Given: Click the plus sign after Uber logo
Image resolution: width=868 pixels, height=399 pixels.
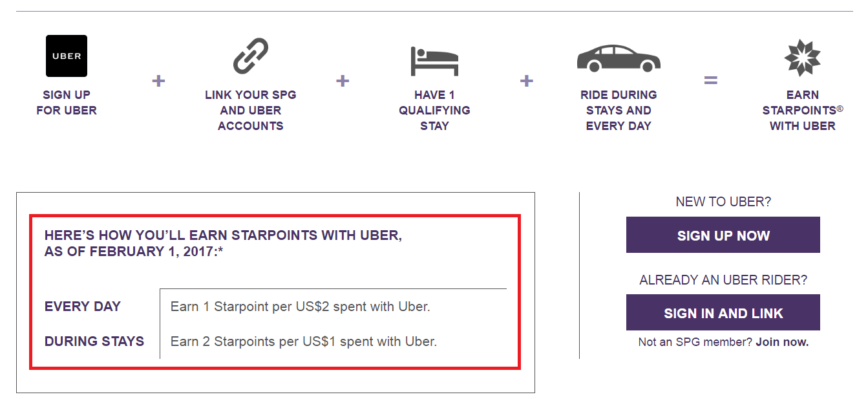Looking at the screenshot, I should [158, 81].
